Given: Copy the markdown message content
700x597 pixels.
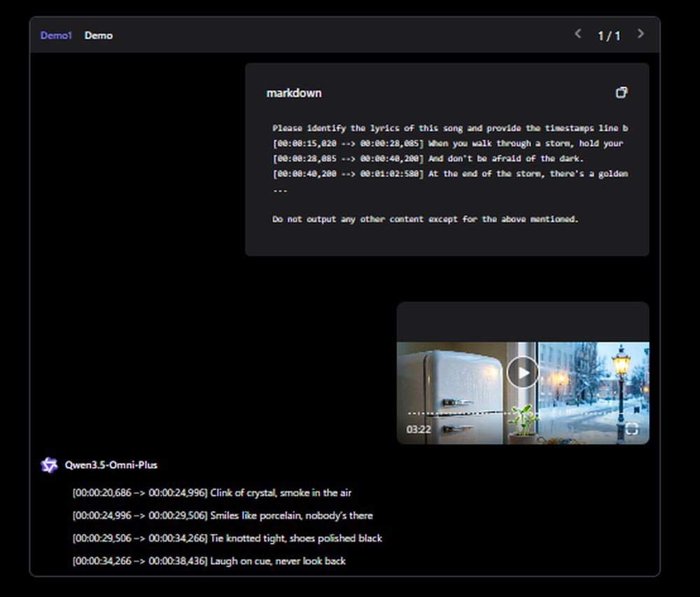Looking at the screenshot, I should click(622, 92).
